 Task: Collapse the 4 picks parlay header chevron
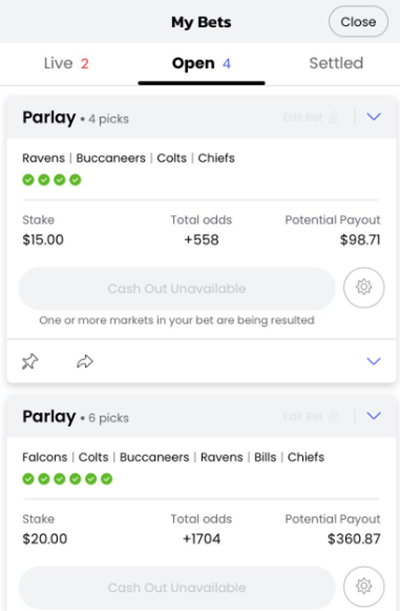pyautogui.click(x=374, y=117)
